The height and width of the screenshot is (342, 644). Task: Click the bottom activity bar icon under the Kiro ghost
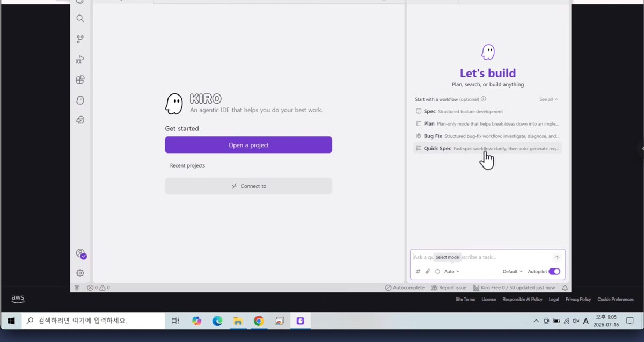(x=80, y=120)
